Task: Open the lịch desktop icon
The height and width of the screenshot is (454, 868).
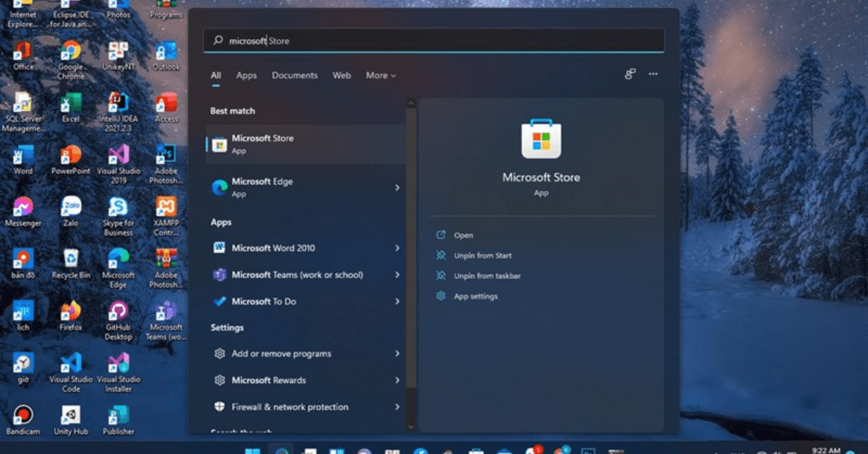Action: (x=23, y=316)
